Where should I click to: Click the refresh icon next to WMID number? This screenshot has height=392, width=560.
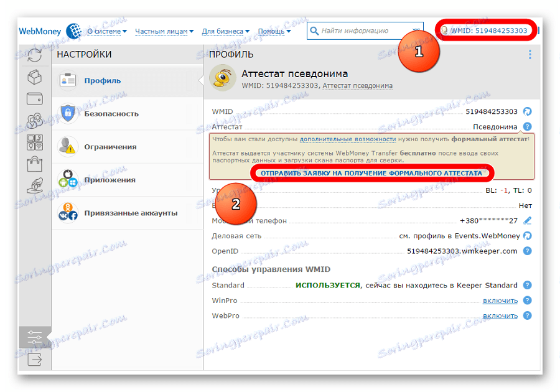(x=527, y=111)
